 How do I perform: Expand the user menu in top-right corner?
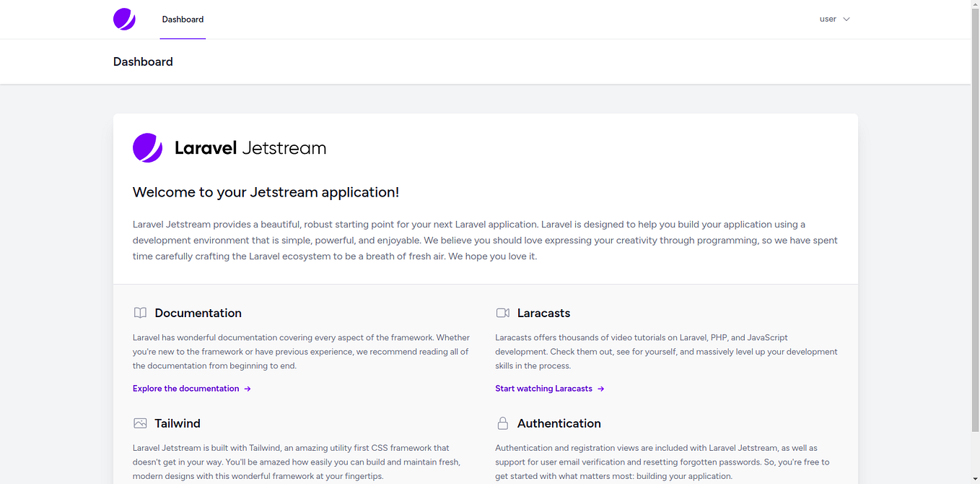pyautogui.click(x=834, y=19)
